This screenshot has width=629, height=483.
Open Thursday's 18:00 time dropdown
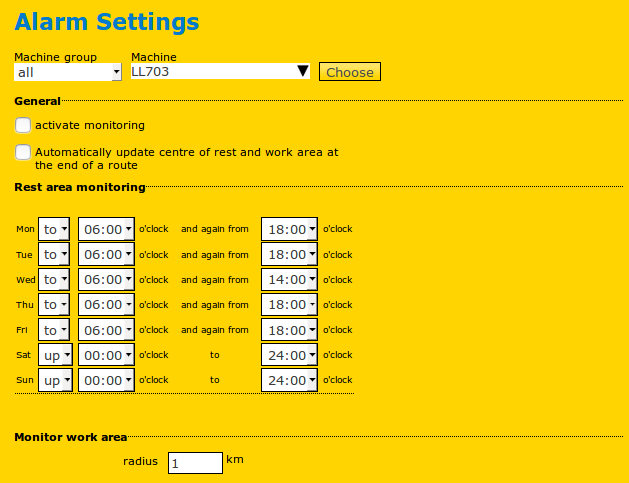click(289, 304)
